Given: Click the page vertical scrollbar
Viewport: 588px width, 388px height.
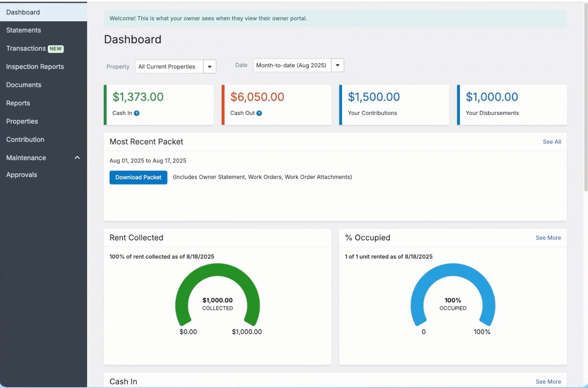Looking at the screenshot, I should [586, 97].
